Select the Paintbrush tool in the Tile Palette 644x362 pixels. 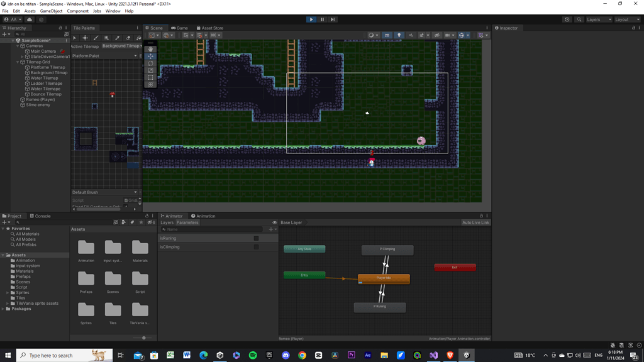click(x=95, y=38)
